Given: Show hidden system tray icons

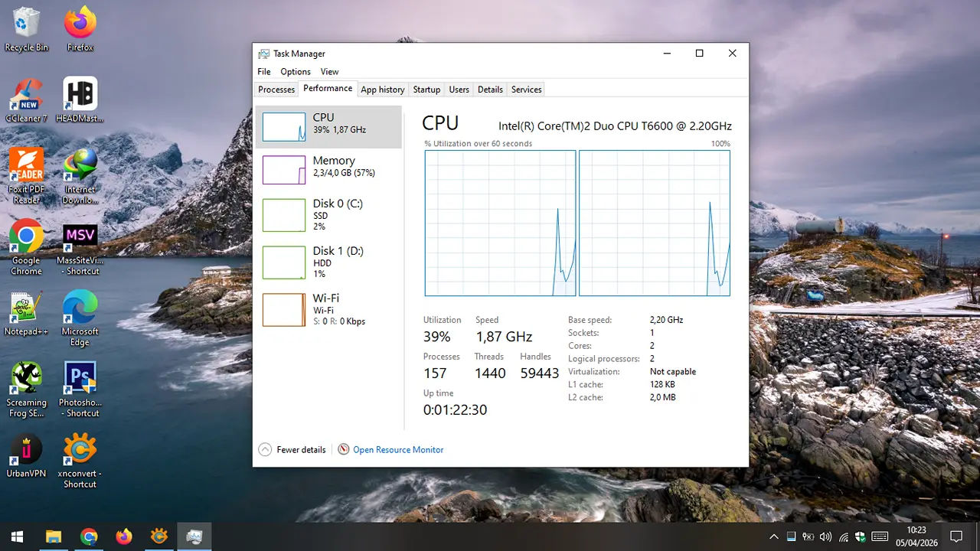Looking at the screenshot, I should (x=773, y=536).
